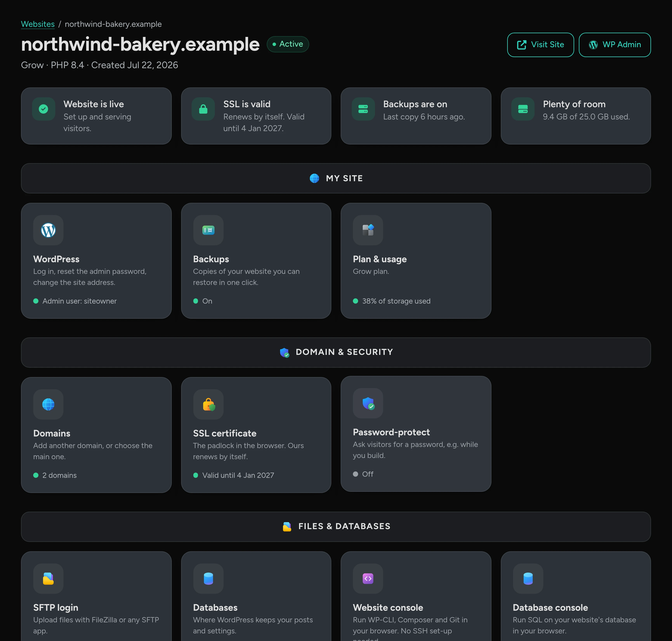Open the Domains globe icon
Viewport: 672px width, 641px height.
point(48,404)
